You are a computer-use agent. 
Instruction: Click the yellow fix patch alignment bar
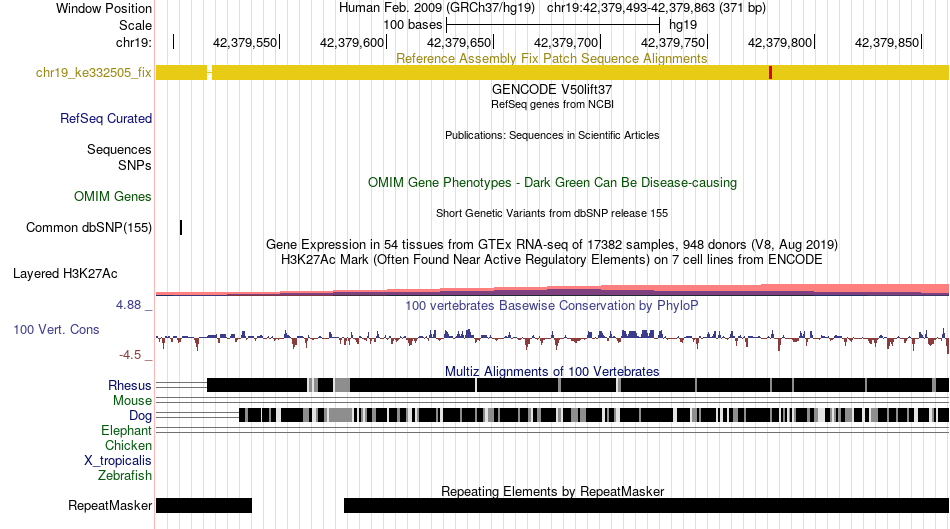[552, 73]
